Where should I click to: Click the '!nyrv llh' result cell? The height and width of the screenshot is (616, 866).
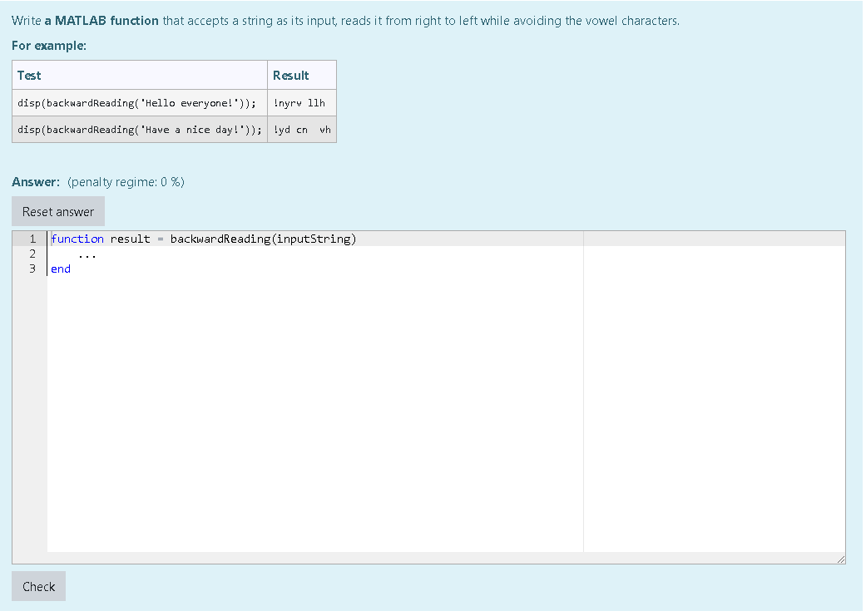299,102
